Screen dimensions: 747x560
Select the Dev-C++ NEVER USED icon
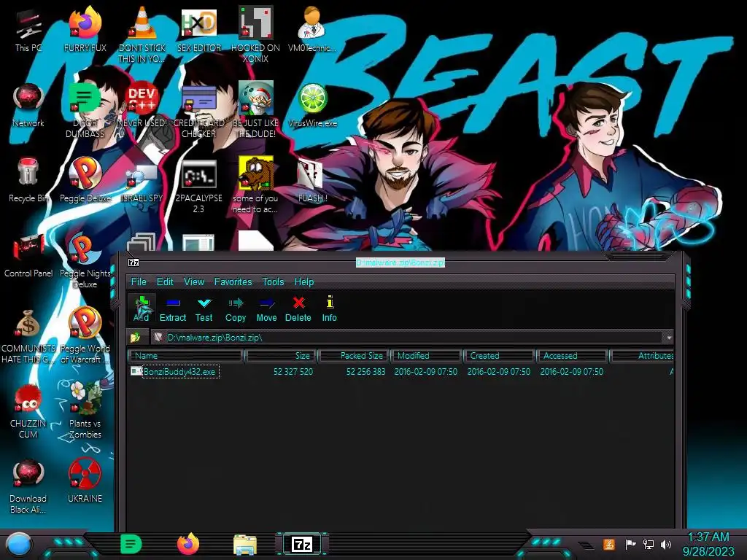click(x=142, y=105)
